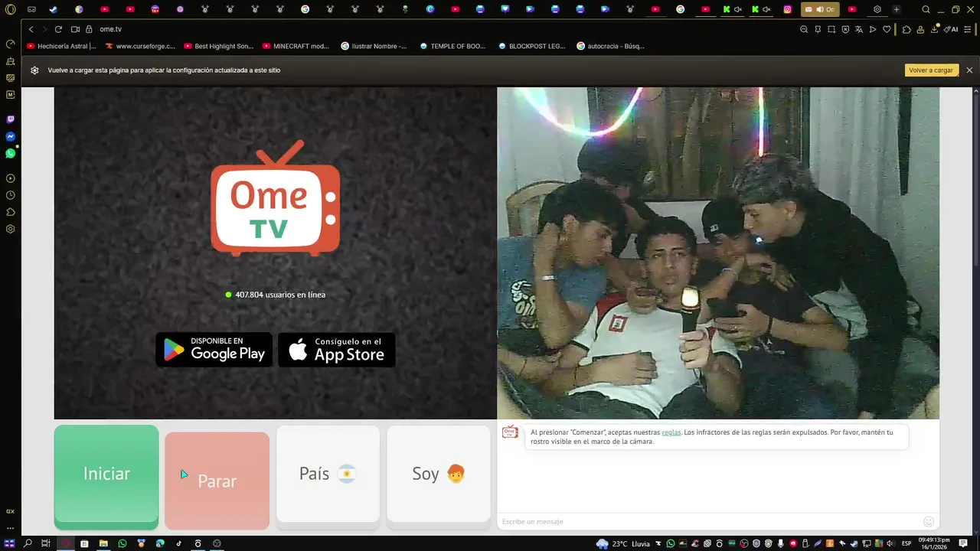Viewport: 980px width, 551px height.
Task: Open TikTok from the taskbar
Action: 179,543
